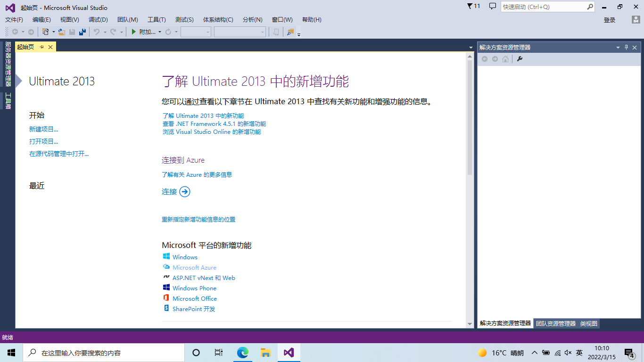The width and height of the screenshot is (644, 362).
Task: Click the start page vertical scrollbar thumb
Action: coord(470,117)
